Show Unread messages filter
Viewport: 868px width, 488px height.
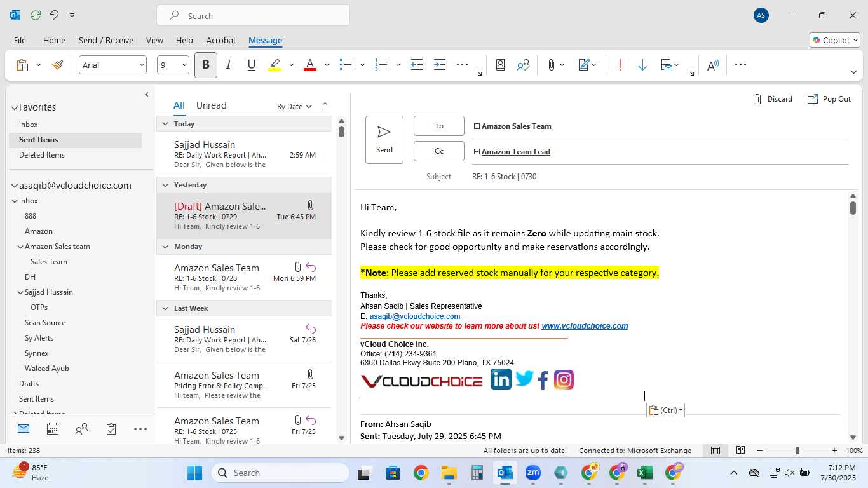[211, 105]
